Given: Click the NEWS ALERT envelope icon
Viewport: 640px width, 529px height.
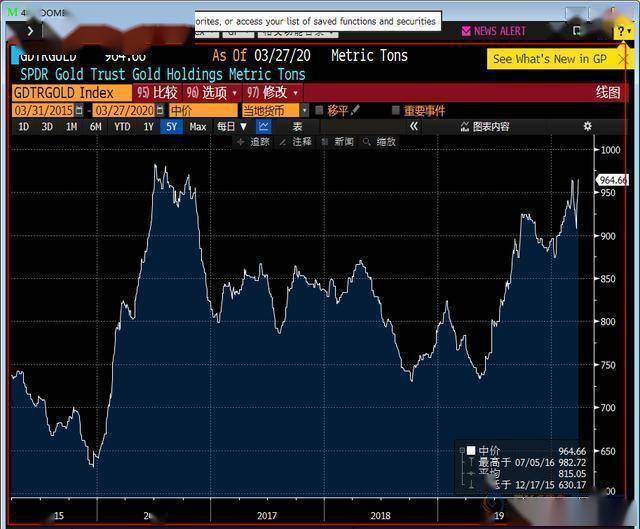Looking at the screenshot, I should [x=464, y=31].
